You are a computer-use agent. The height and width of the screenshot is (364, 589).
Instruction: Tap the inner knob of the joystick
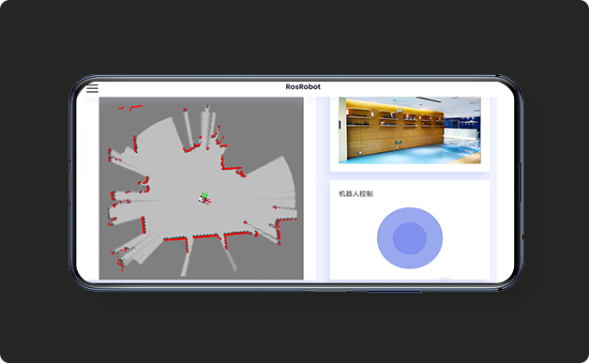410,238
